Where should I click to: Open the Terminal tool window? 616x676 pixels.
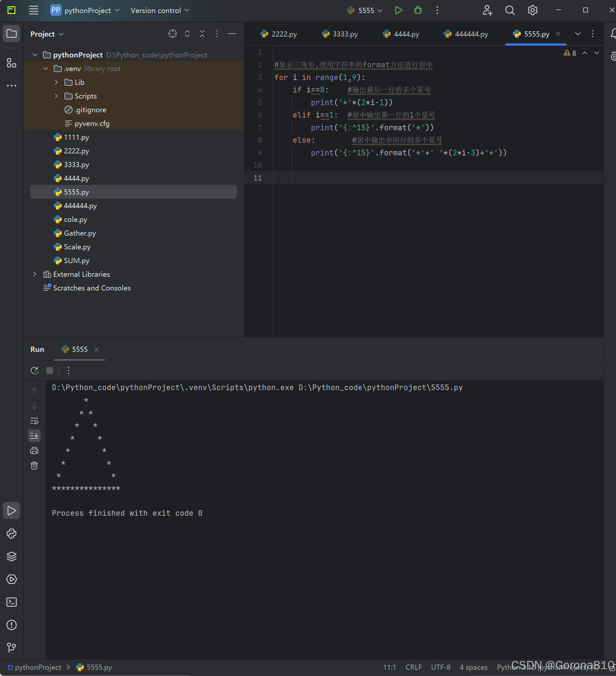pos(11,602)
